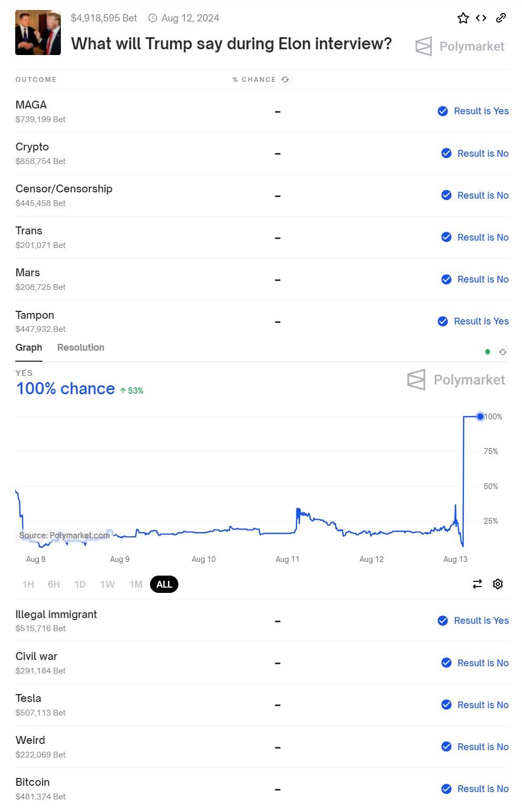The image size is (522, 812).
Task: Collapse the Tampon outcome row
Action: (262, 321)
